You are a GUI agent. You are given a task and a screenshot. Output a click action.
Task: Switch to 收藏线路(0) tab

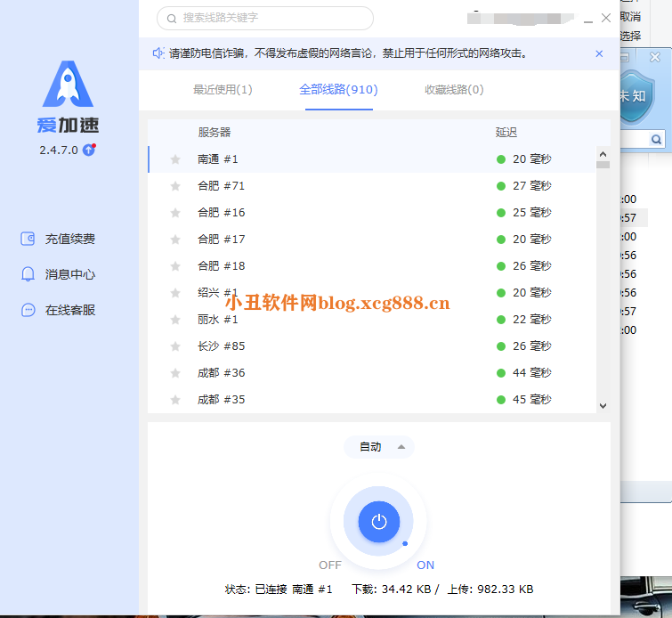pos(454,90)
